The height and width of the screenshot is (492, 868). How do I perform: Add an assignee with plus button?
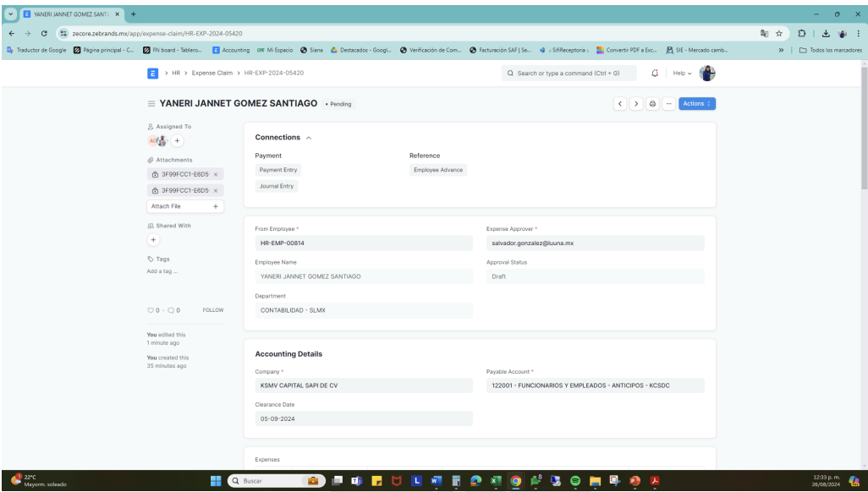(178, 141)
